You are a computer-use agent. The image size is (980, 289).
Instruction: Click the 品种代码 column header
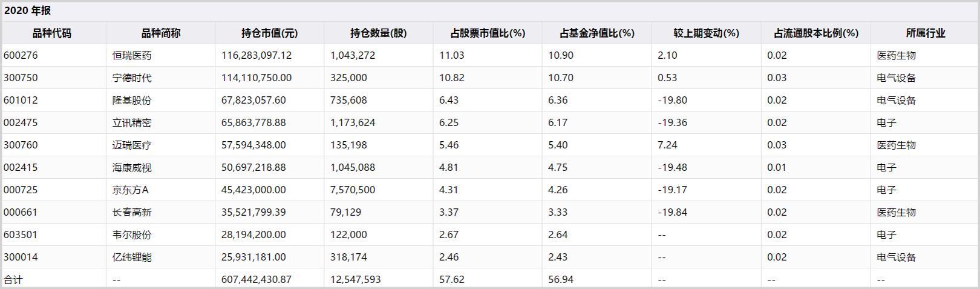click(52, 33)
